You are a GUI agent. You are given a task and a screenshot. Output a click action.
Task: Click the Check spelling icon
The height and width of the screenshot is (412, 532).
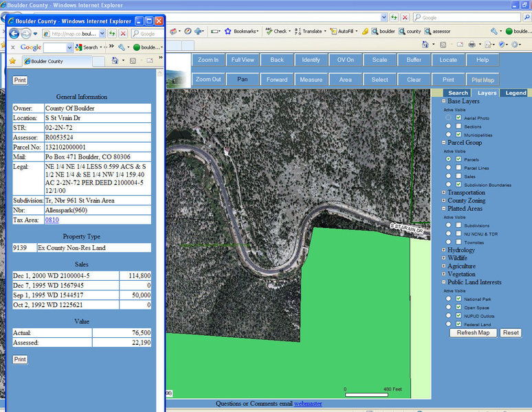pos(269,31)
